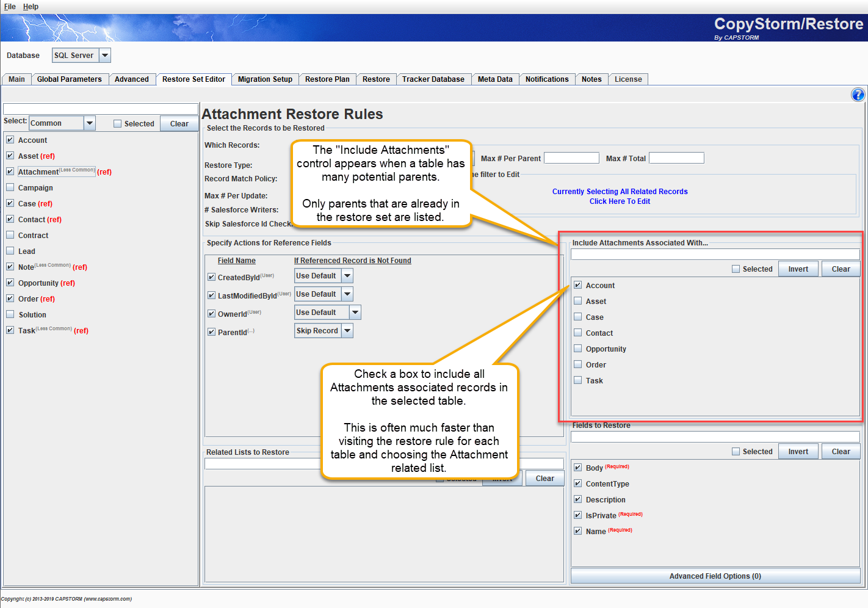Expand the Common select dropdown

point(90,123)
